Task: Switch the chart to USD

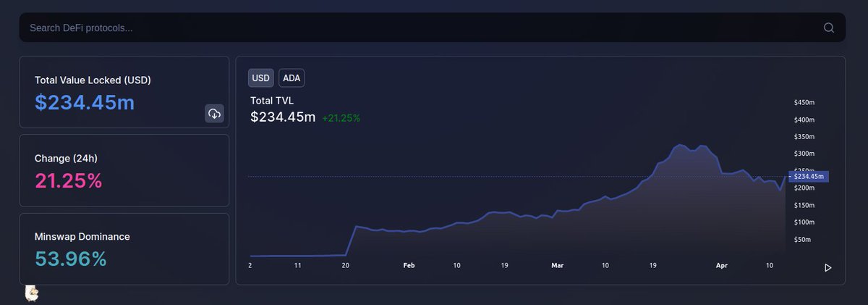Action: pyautogui.click(x=261, y=78)
